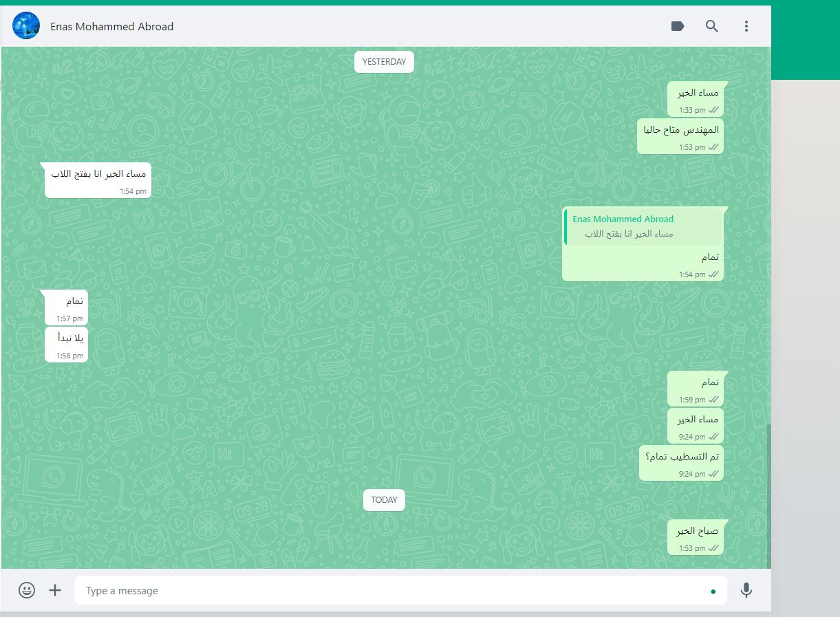Image resolution: width=840 pixels, height=617 pixels.
Task: Click the YESTERDAY date badge
Action: (384, 61)
